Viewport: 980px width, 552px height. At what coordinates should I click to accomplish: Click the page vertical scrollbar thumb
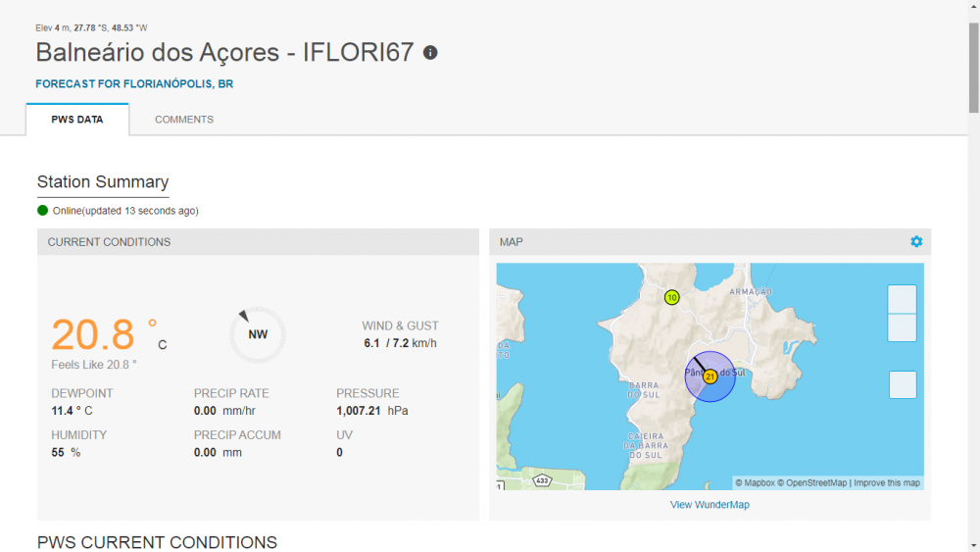[973, 69]
